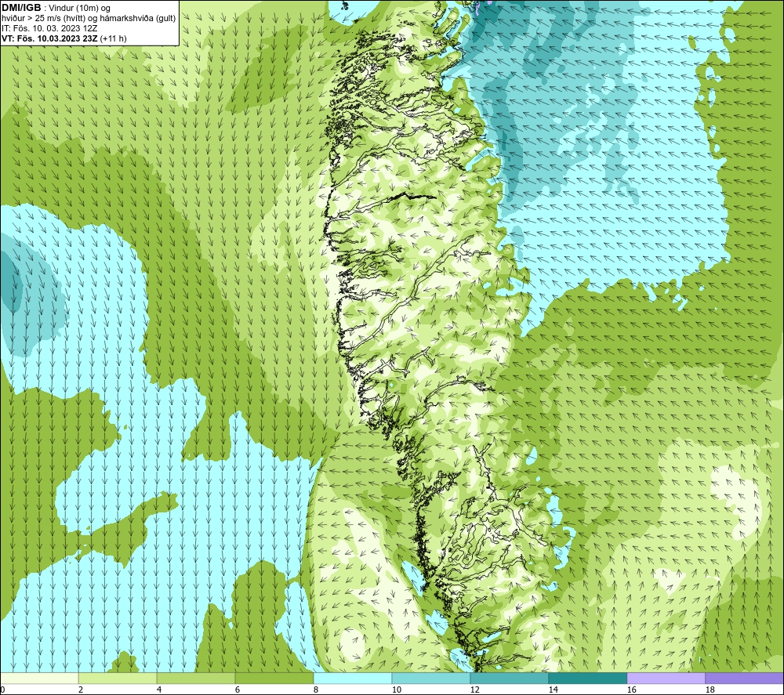Click the 6-8 m/s dark green legend swatch
The height and width of the screenshot is (695, 784).
(x=274, y=678)
